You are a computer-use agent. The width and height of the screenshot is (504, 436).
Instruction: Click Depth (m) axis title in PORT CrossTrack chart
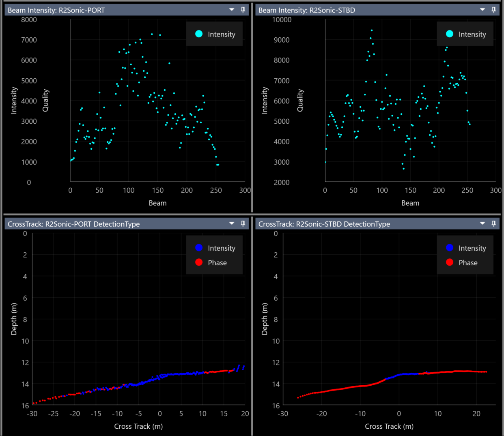point(14,319)
